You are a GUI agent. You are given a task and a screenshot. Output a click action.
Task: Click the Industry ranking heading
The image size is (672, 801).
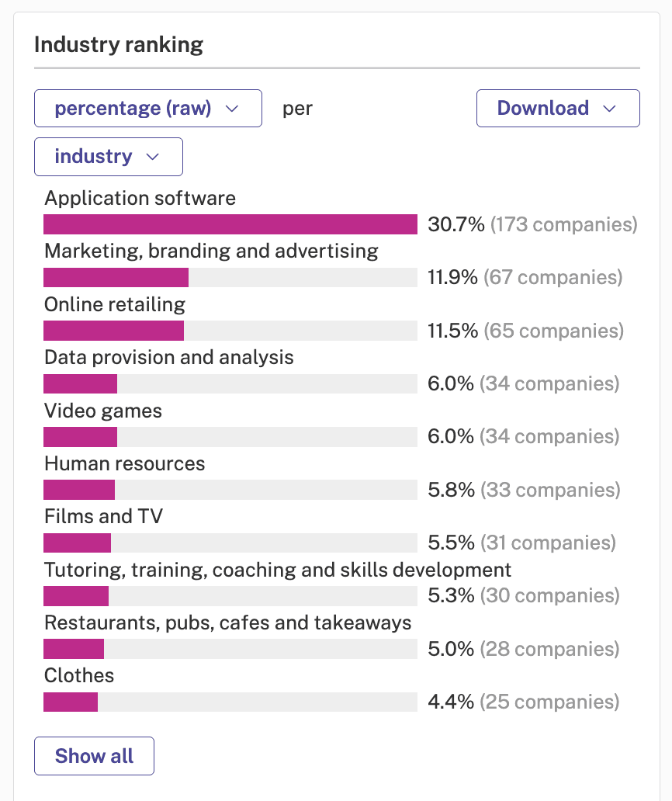pyautogui.click(x=119, y=44)
